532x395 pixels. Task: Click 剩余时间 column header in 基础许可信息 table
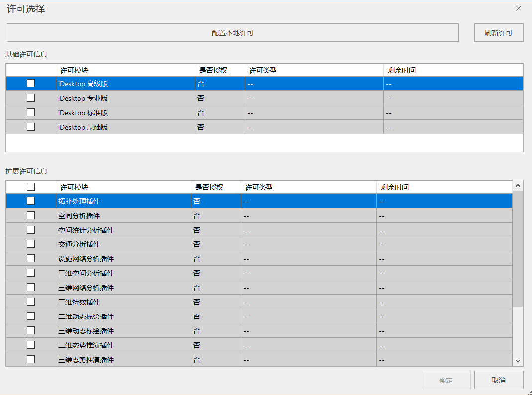coord(453,70)
